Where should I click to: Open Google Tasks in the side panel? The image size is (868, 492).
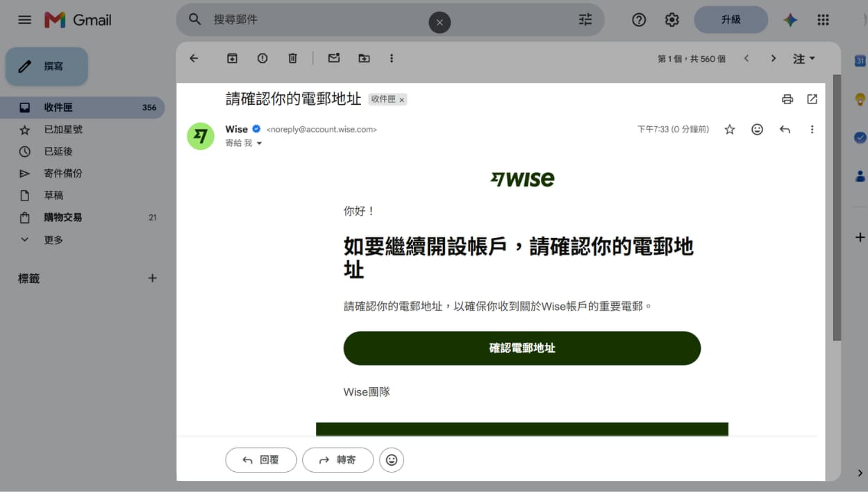tap(860, 137)
